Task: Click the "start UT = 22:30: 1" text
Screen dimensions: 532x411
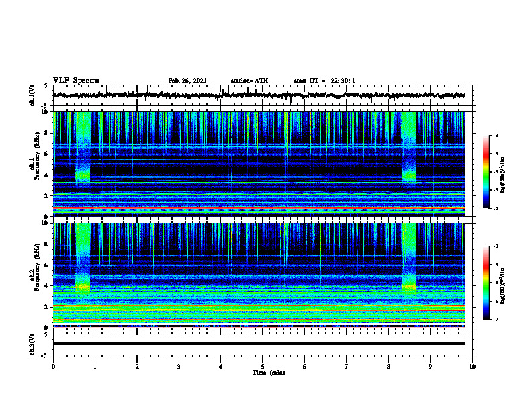Action: coord(324,81)
